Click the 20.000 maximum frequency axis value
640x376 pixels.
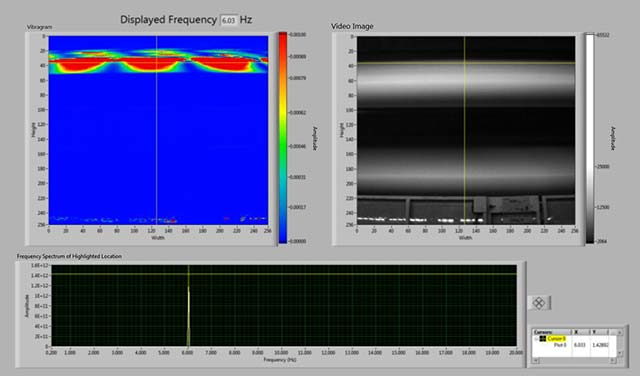pos(517,352)
